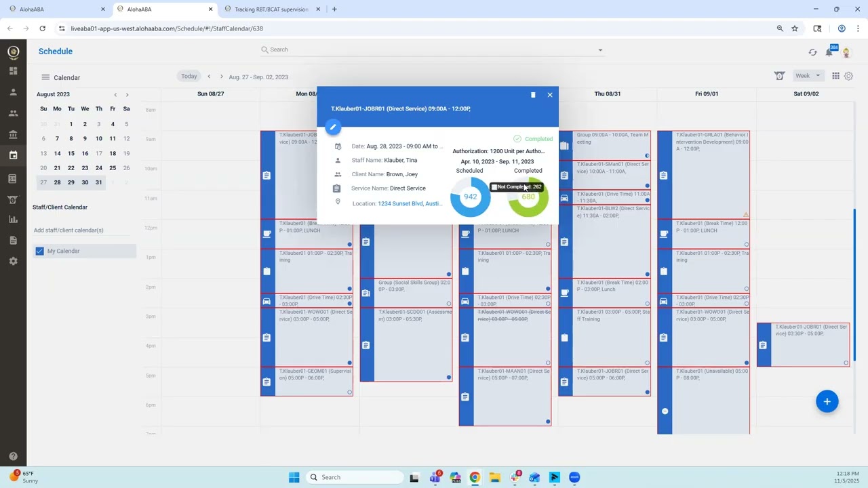Select the calendar schedule icon in sidebar
Viewport: 868px width, 488px height.
[x=13, y=155]
